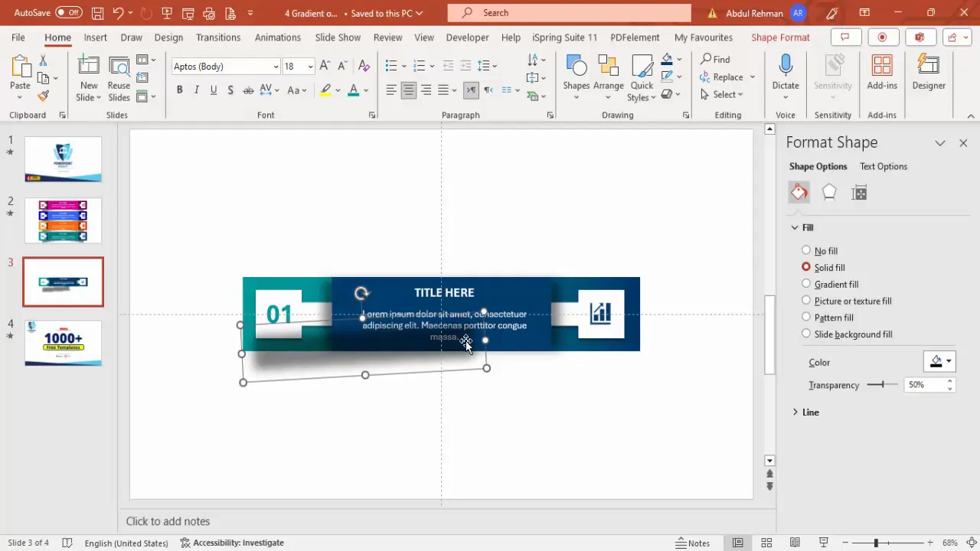Select the Pattern fill option
This screenshot has height=551, width=980.
click(827, 318)
